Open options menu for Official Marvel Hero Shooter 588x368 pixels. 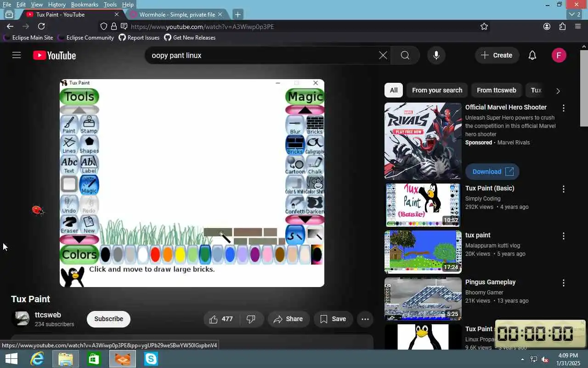coord(564,108)
